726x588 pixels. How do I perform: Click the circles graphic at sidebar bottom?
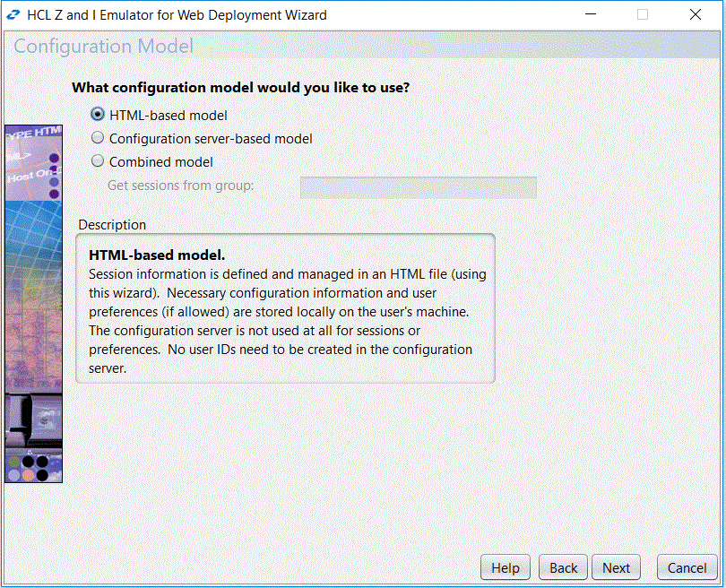(33, 466)
